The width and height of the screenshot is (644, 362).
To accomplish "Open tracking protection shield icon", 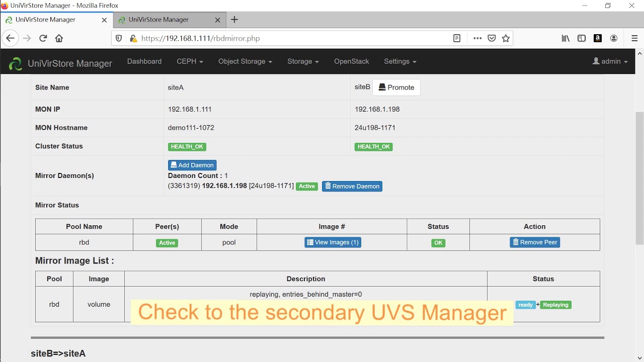I will click(x=119, y=38).
